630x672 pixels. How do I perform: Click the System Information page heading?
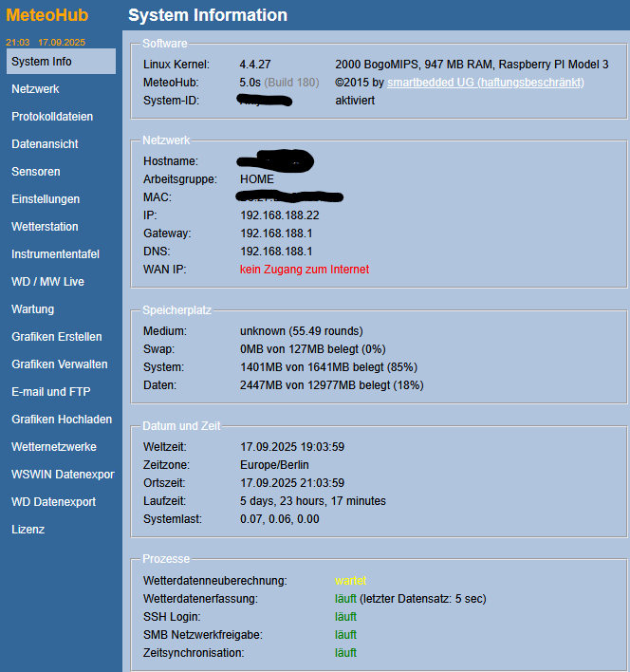pyautogui.click(x=208, y=15)
